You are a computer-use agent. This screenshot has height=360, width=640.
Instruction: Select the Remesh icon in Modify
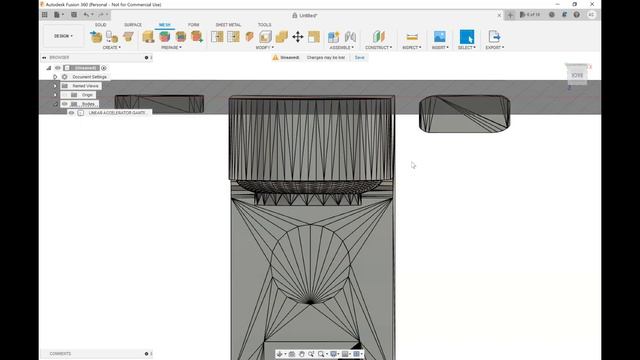(x=217, y=37)
